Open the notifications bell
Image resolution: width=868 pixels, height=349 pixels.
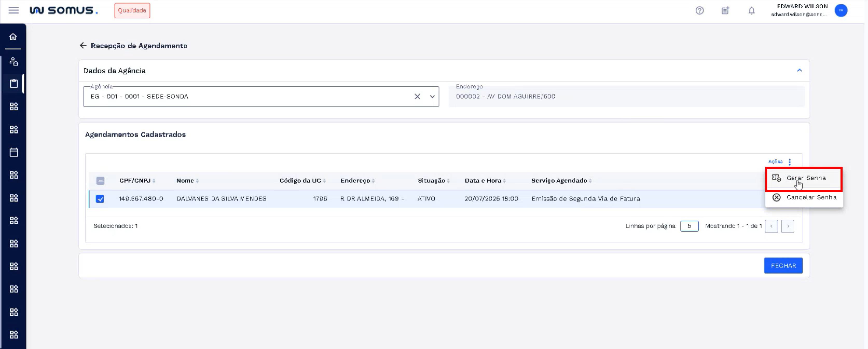pyautogui.click(x=752, y=10)
